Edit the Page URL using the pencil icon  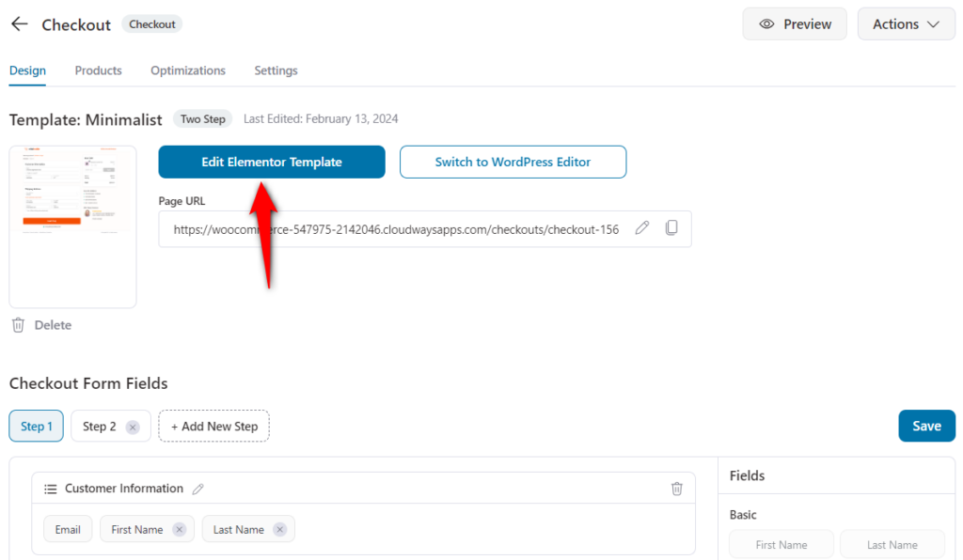click(x=642, y=227)
